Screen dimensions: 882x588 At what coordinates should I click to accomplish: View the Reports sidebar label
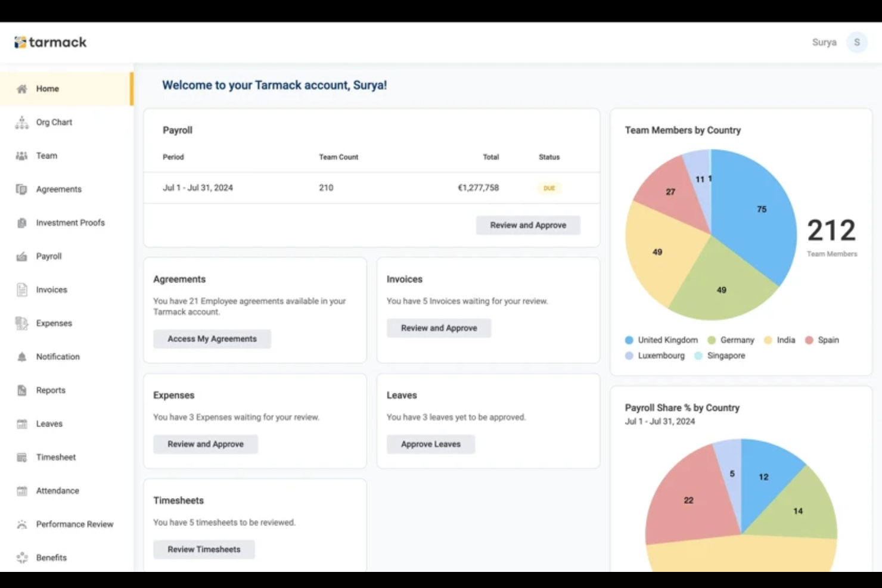click(x=51, y=390)
